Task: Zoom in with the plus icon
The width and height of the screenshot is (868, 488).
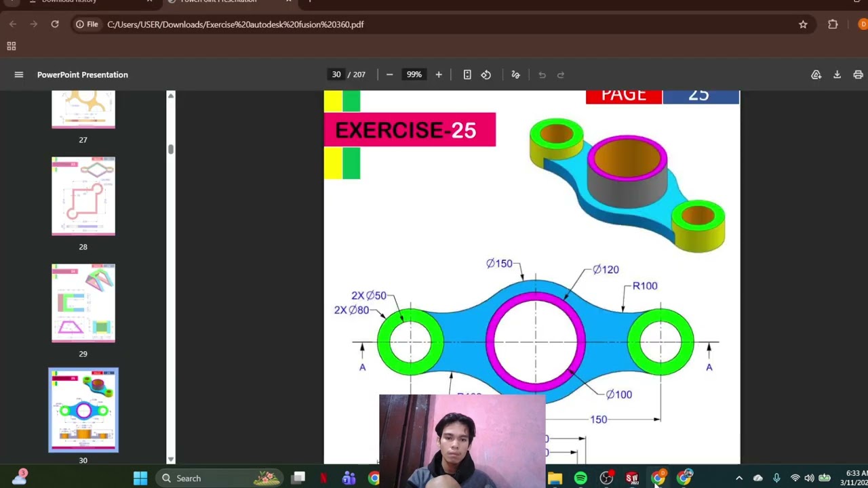Action: click(439, 75)
